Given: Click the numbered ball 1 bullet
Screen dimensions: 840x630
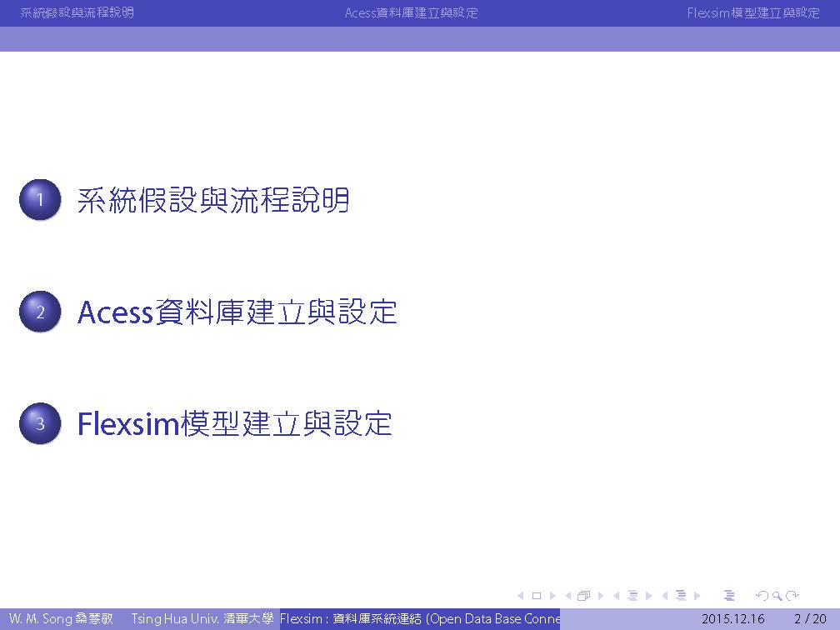Looking at the screenshot, I should point(40,200).
